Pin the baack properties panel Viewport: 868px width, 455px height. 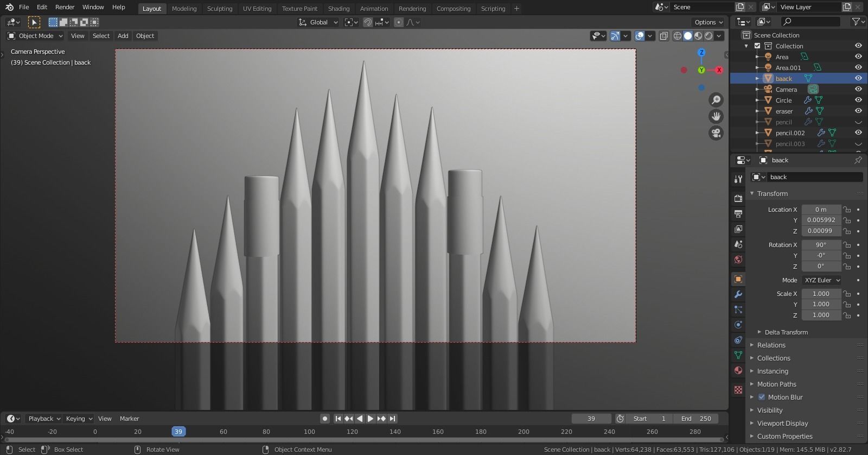[x=858, y=160]
